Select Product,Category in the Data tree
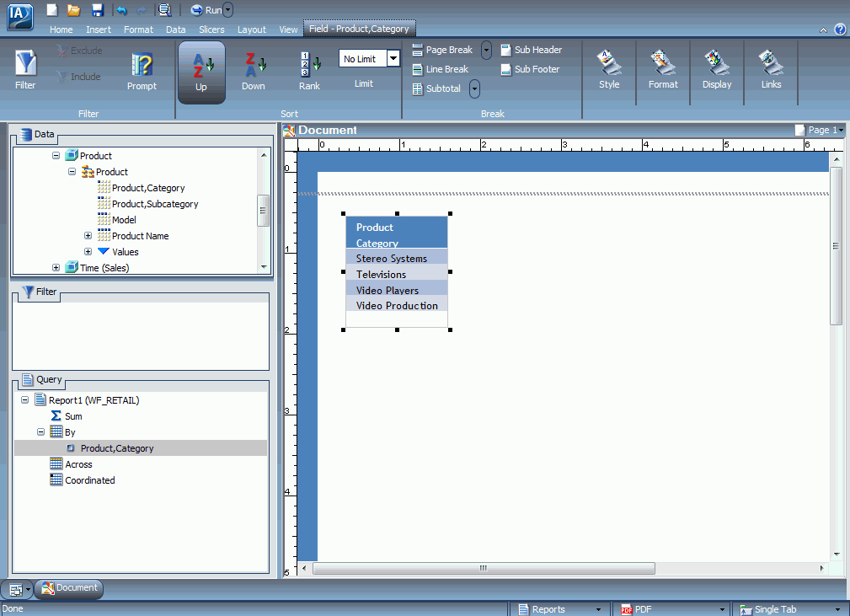This screenshot has width=850, height=616. (148, 188)
